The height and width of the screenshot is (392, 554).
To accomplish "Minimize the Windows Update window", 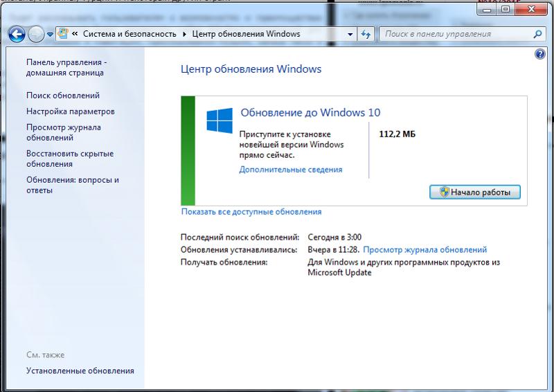I will [487, 9].
